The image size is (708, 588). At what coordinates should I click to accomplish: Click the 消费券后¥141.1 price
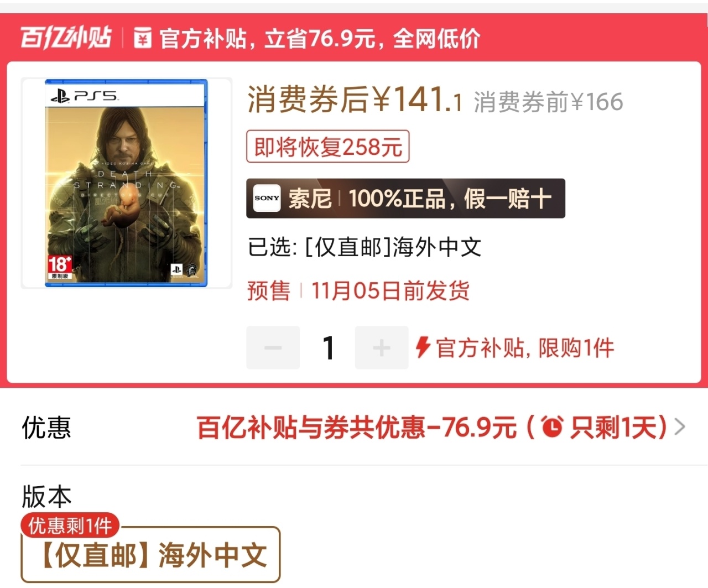pyautogui.click(x=355, y=100)
